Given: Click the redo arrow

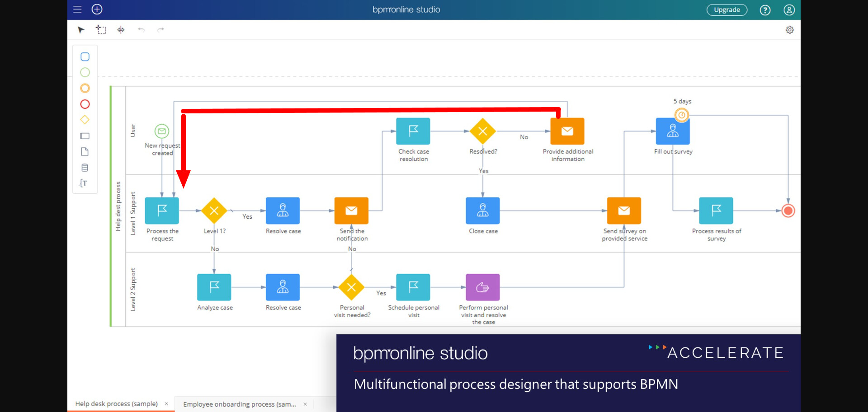Looking at the screenshot, I should click(x=160, y=30).
